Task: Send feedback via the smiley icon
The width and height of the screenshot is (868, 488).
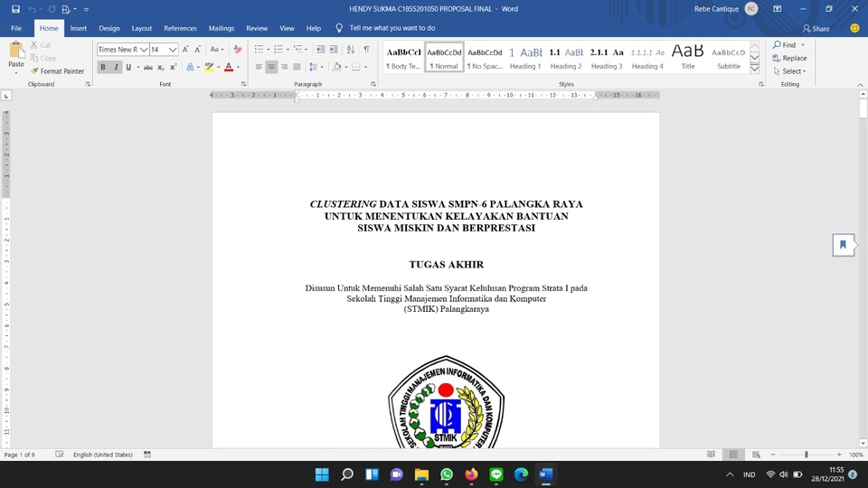Action: pyautogui.click(x=854, y=28)
